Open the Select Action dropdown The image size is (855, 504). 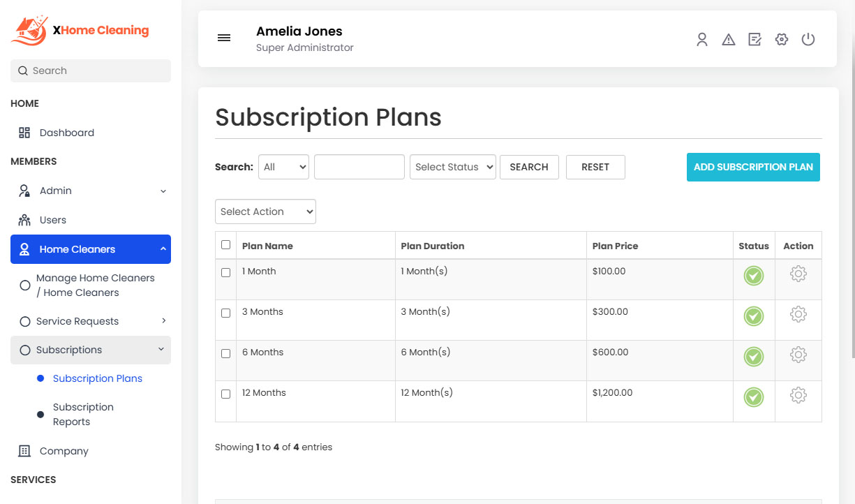click(x=265, y=211)
